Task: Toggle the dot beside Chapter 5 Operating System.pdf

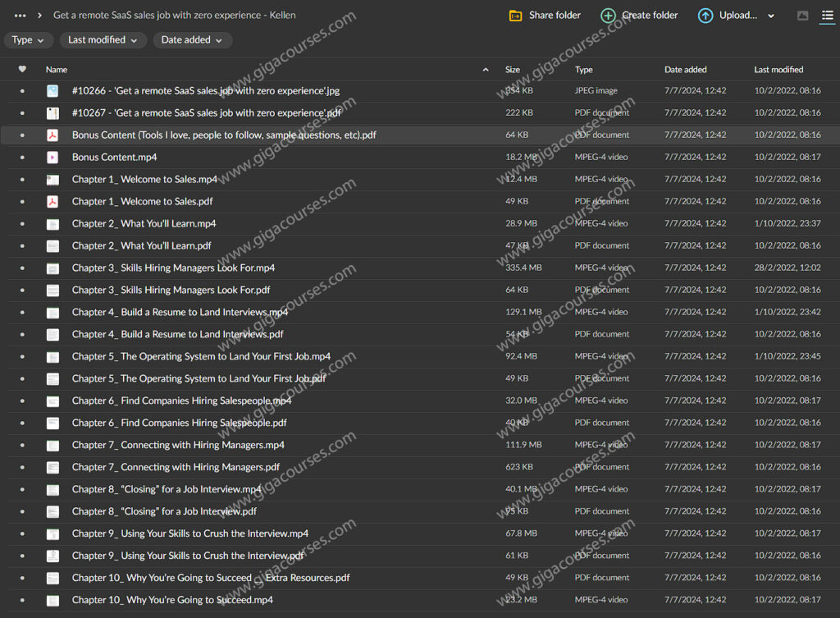Action: pos(22,379)
